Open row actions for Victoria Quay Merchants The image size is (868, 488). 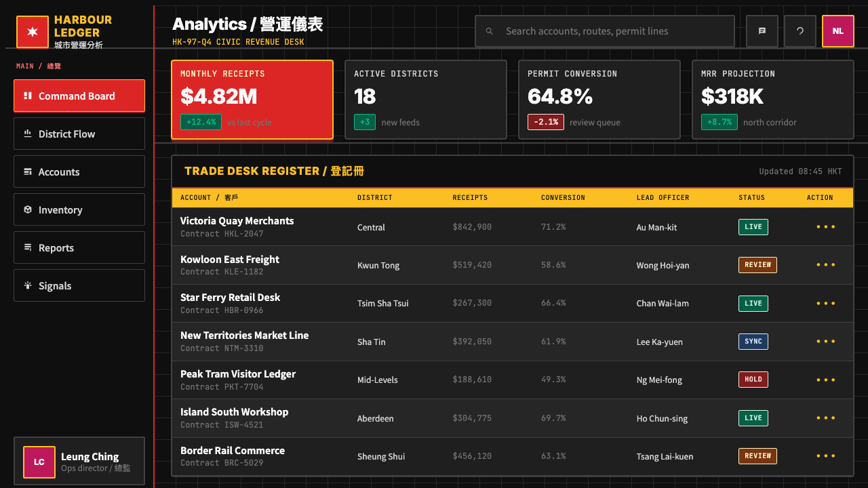click(x=826, y=227)
